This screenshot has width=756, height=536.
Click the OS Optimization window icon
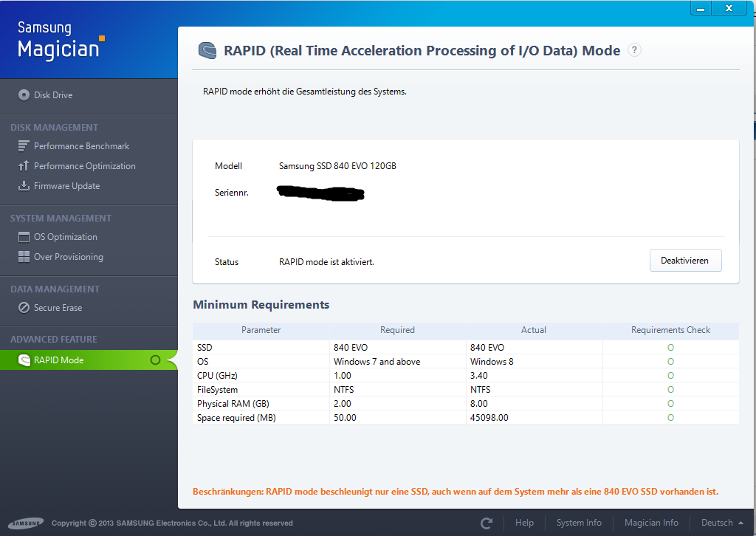point(24,237)
